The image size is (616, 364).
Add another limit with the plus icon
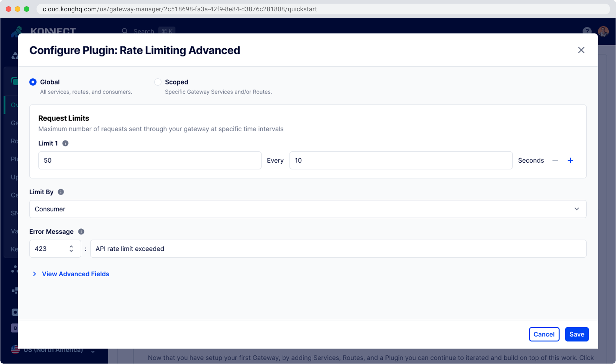click(x=570, y=160)
